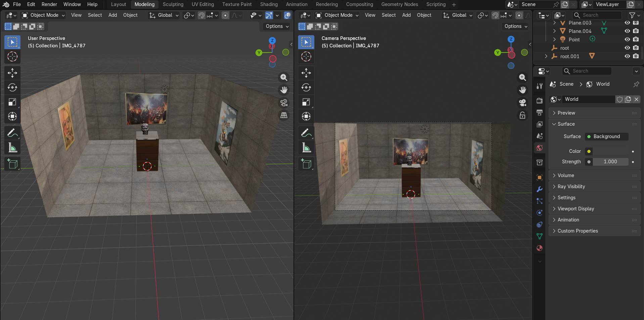Select the Rotate tool in left viewport

pos(12,87)
